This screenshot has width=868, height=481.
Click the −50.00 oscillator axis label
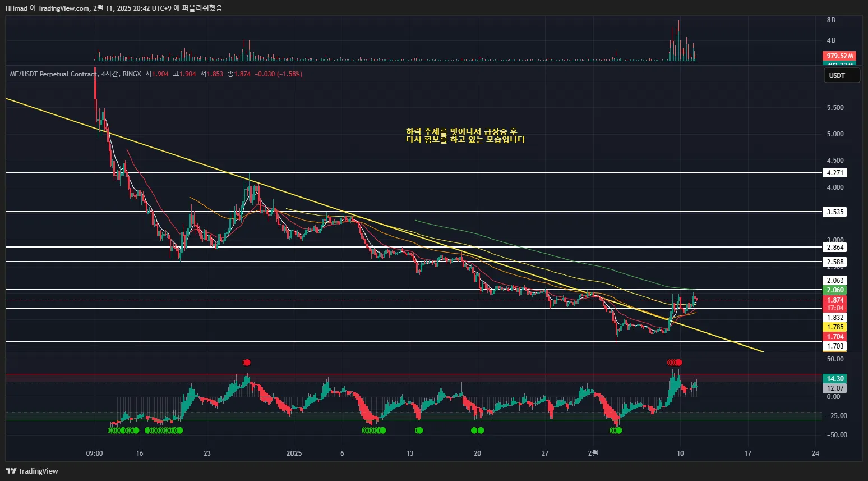(x=837, y=435)
